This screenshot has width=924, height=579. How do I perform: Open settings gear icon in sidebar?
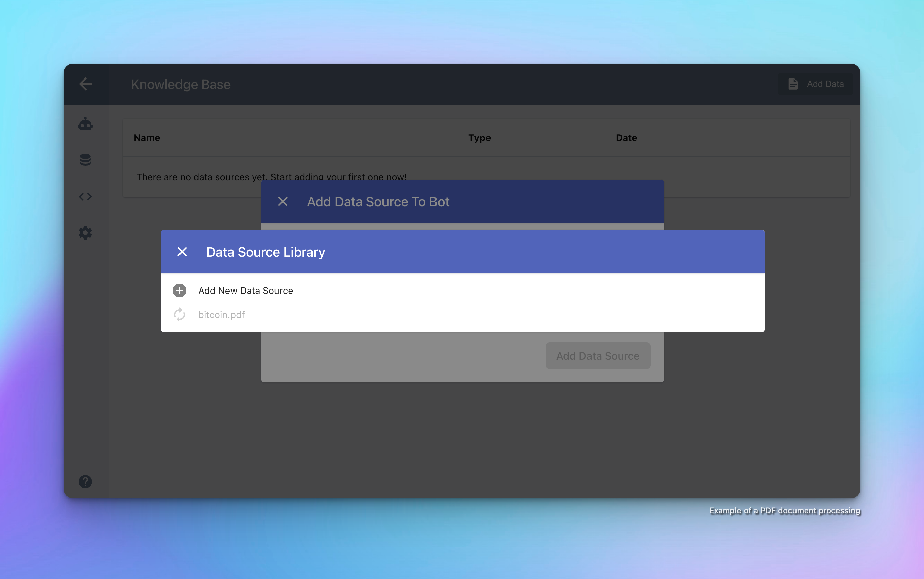pos(86,233)
